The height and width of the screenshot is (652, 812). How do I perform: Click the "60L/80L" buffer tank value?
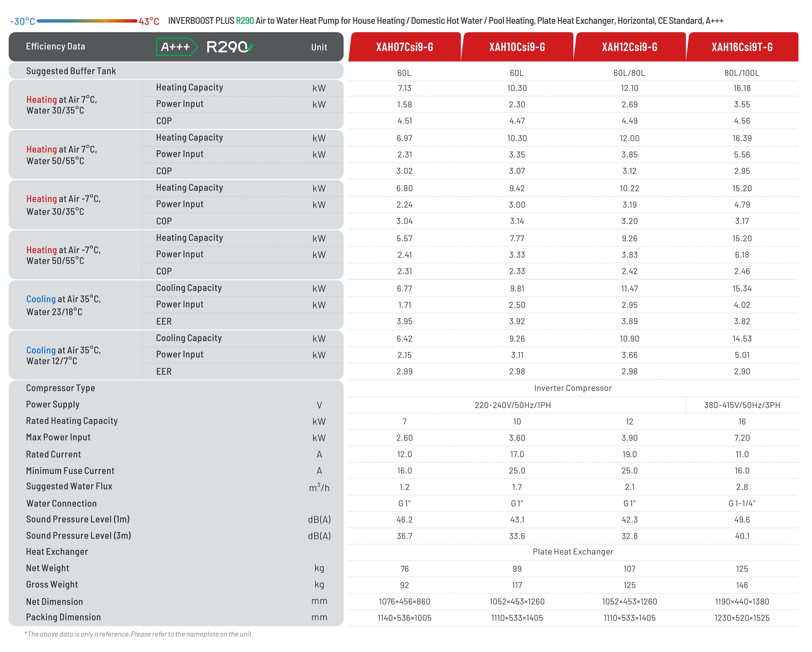click(x=629, y=73)
